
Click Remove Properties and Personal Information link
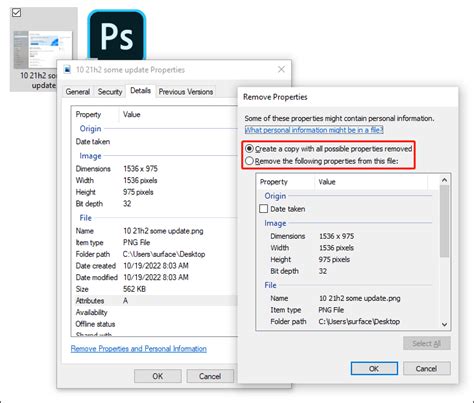pos(139,349)
